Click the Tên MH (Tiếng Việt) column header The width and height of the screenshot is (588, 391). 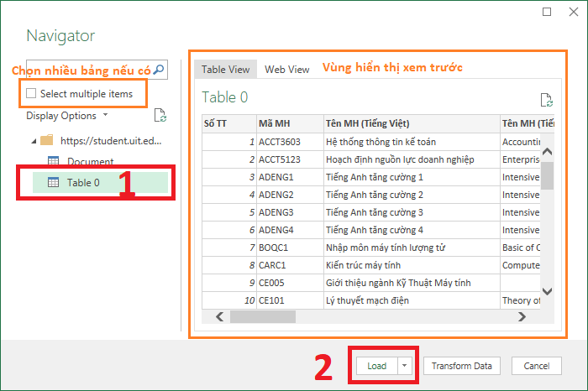(412, 123)
